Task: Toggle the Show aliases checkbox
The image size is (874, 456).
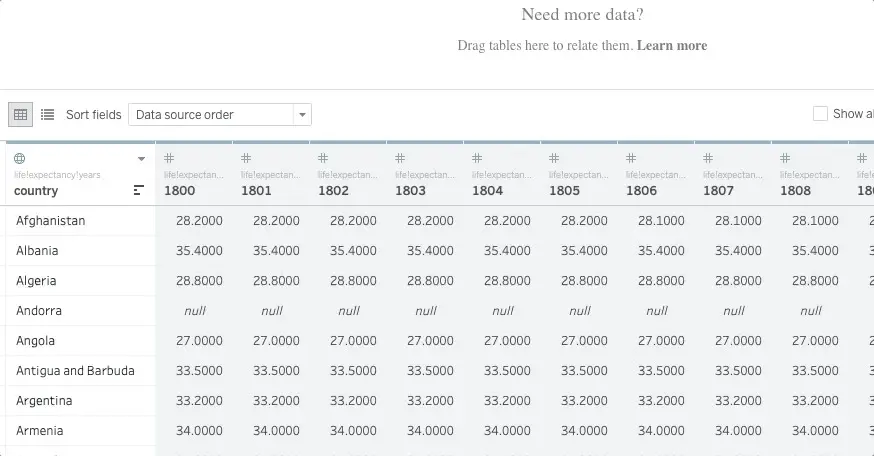Action: 821,114
